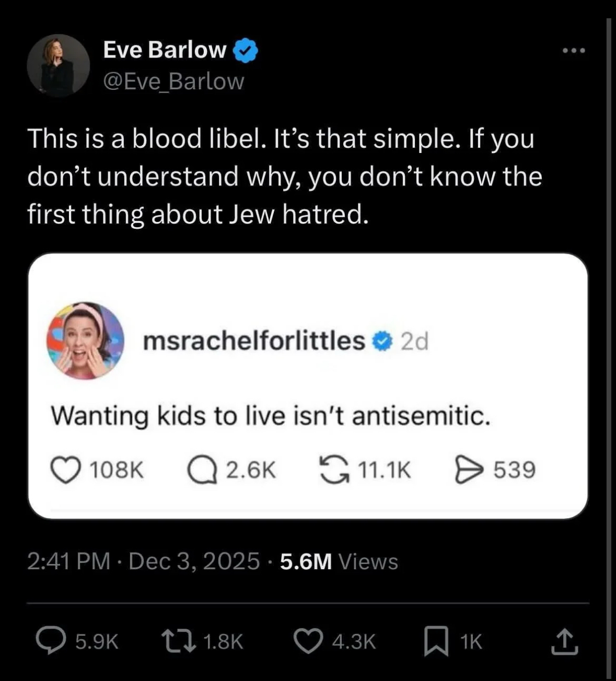This screenshot has height=681, width=616.
Task: Click the comment icon showing 2.6K
Action: point(203,469)
